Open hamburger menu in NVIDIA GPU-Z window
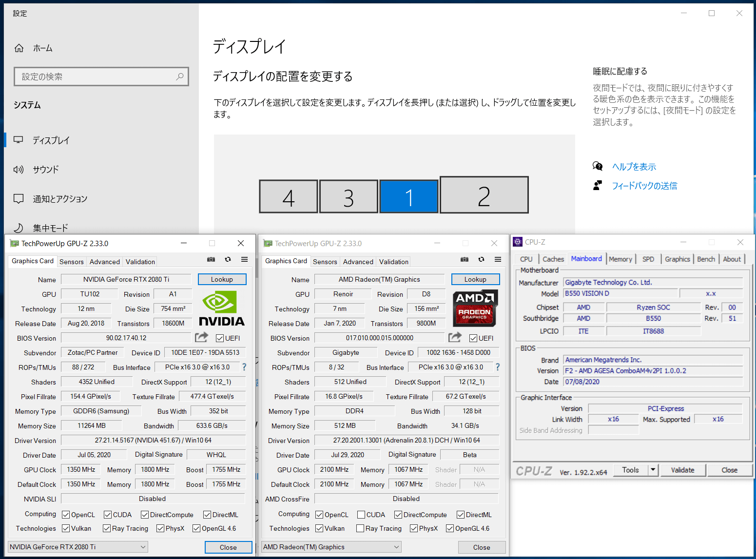 click(244, 260)
